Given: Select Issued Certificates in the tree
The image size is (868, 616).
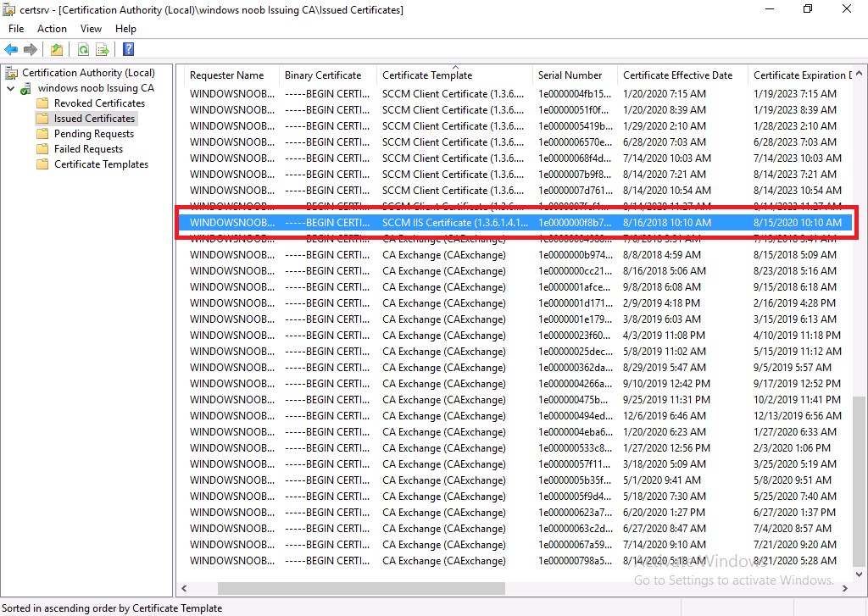Looking at the screenshot, I should click(94, 119).
